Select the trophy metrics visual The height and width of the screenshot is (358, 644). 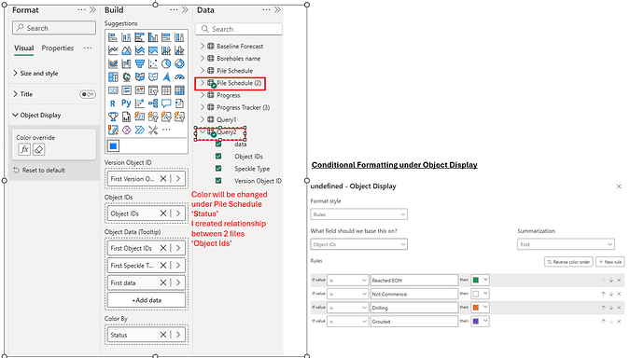[113, 117]
